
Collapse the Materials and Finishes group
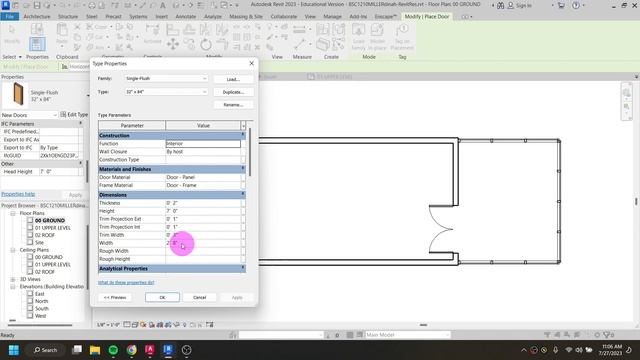(243, 169)
